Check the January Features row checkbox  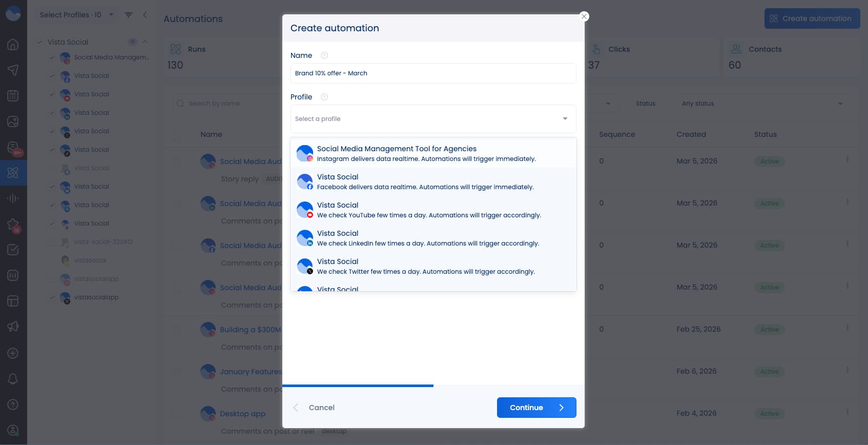tap(176, 372)
